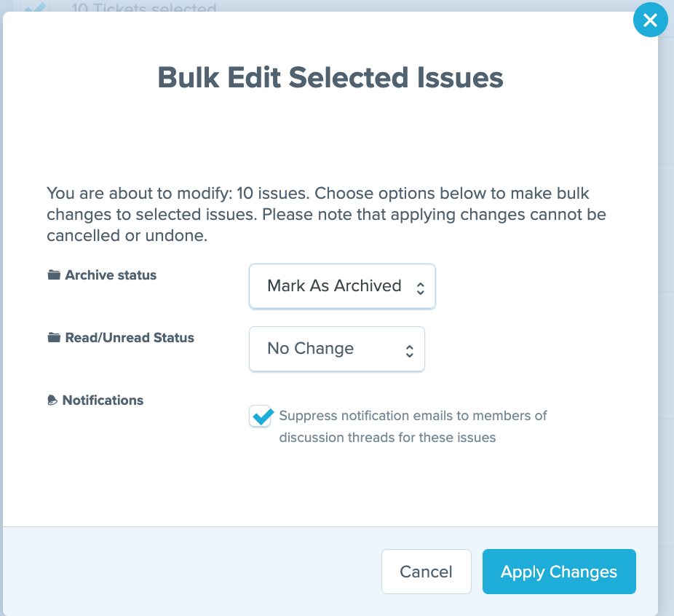Click the '10 Tickets selected' text behind dialog
Screen dimensions: 674x616
(x=143, y=7)
